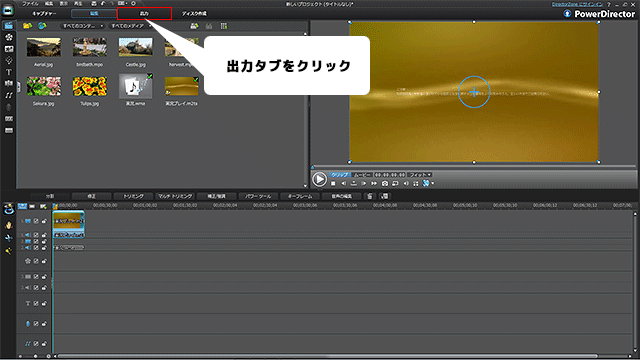Viewport: 640px width, 360px height.
Task: Click the timeline horizontal scrollbar
Action: 327,356
